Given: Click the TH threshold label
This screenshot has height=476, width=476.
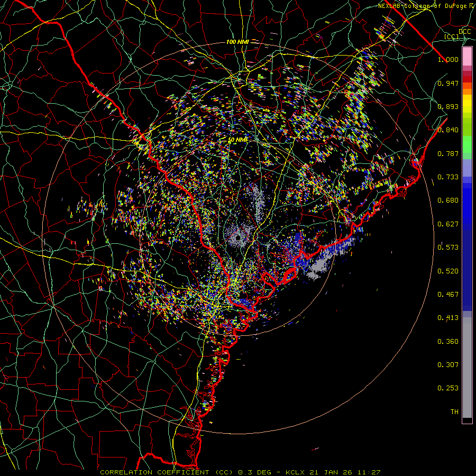Looking at the screenshot, I should (x=454, y=412).
